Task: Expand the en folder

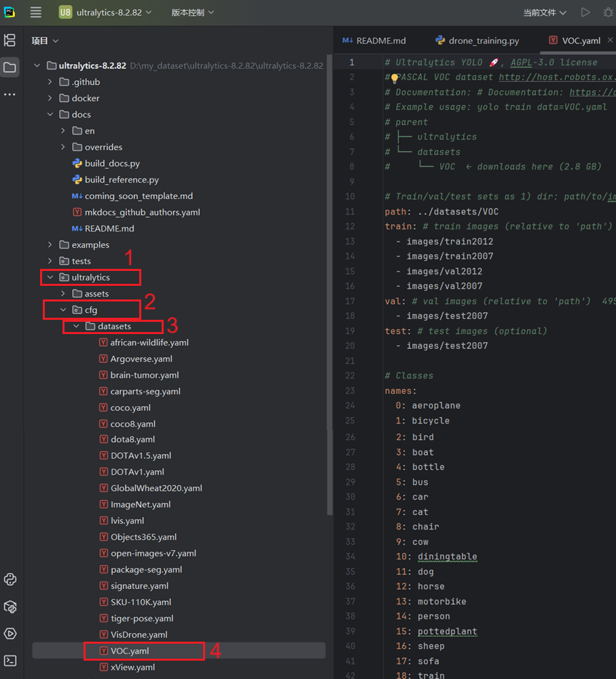Action: (63, 131)
